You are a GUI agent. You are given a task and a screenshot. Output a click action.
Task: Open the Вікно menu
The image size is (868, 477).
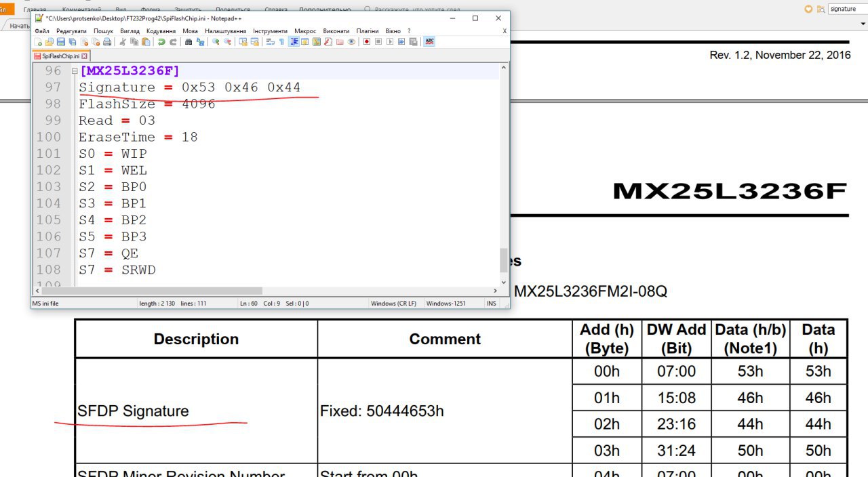(x=393, y=31)
